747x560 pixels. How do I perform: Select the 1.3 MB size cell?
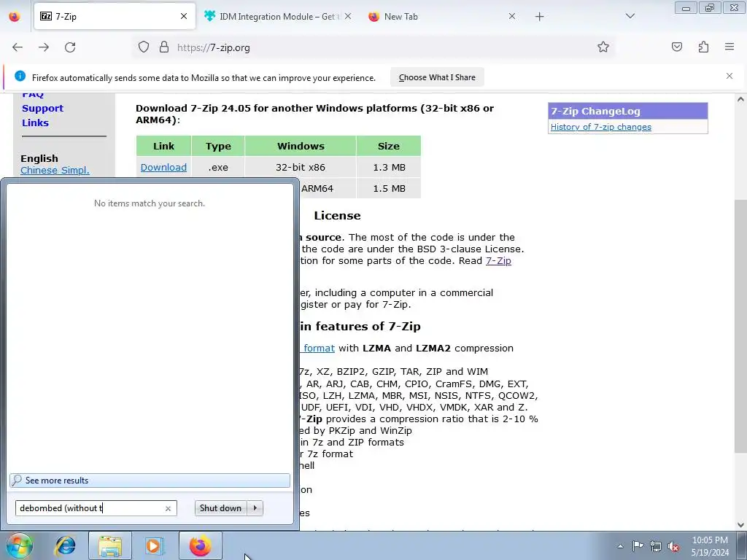[389, 167]
